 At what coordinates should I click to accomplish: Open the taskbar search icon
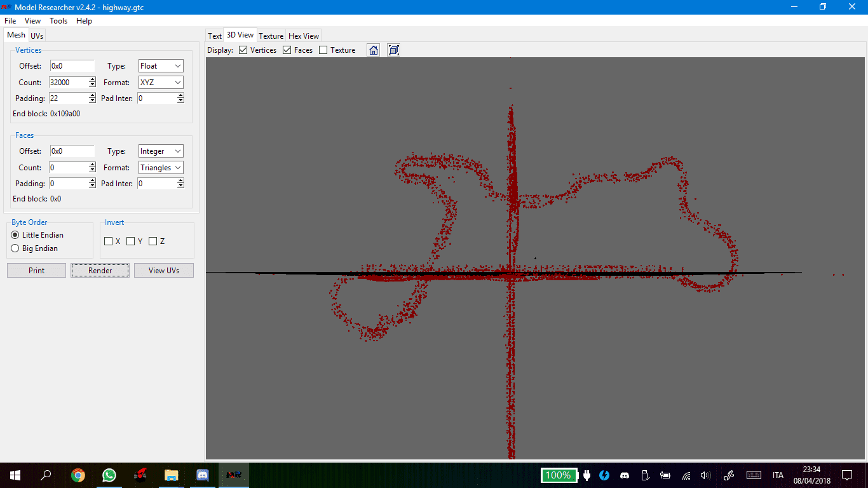46,475
